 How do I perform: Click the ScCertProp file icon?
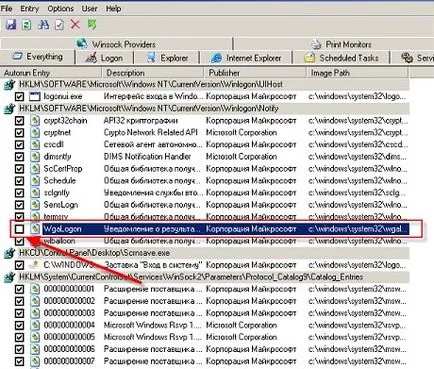[35, 169]
